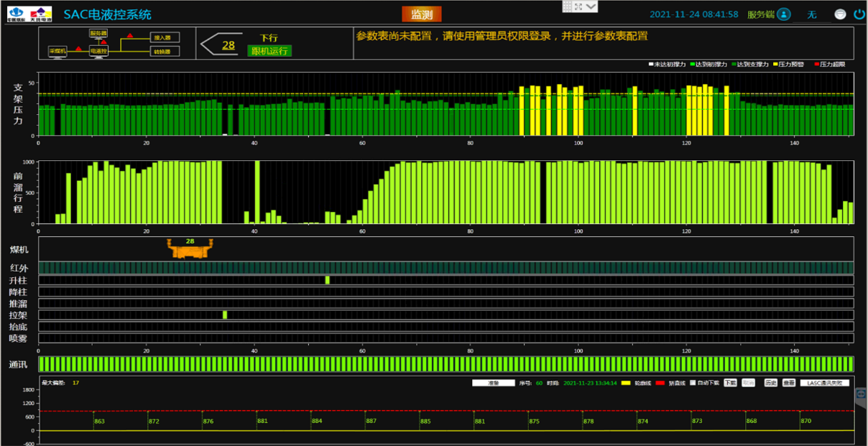The width and height of the screenshot is (868, 446).
Task: Click the user account icon beside 服务端
Action: pos(784,14)
